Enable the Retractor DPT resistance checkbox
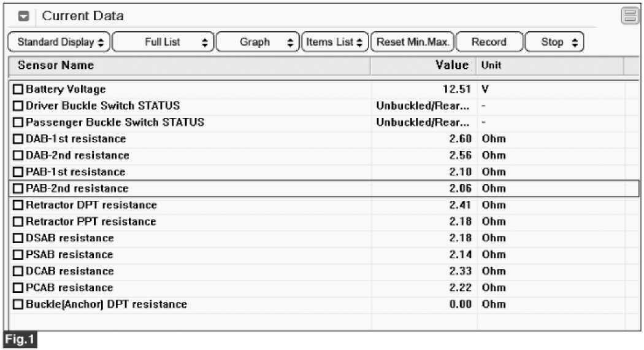The image size is (644, 350). [18, 205]
